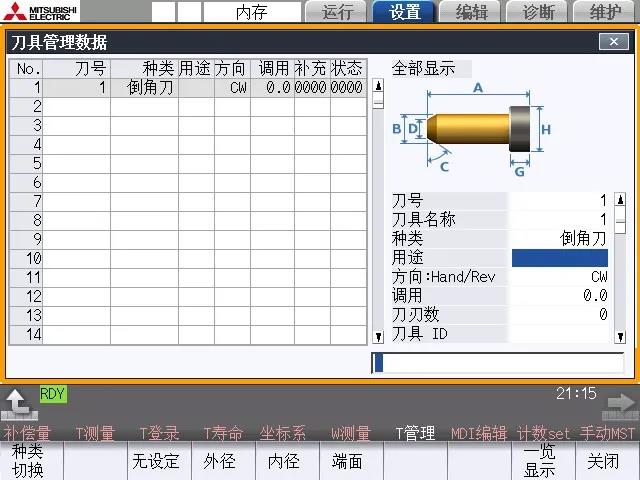Select the 坐标系 menu item
640x480 pixels.
point(285,433)
